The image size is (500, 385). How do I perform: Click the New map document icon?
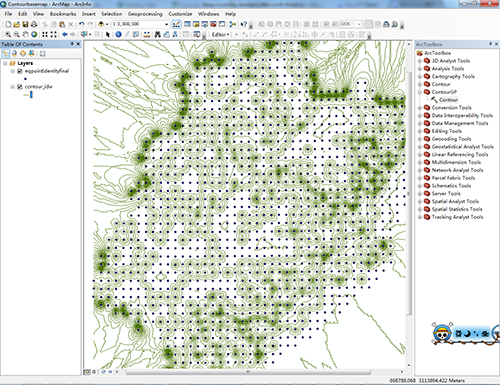[8, 24]
